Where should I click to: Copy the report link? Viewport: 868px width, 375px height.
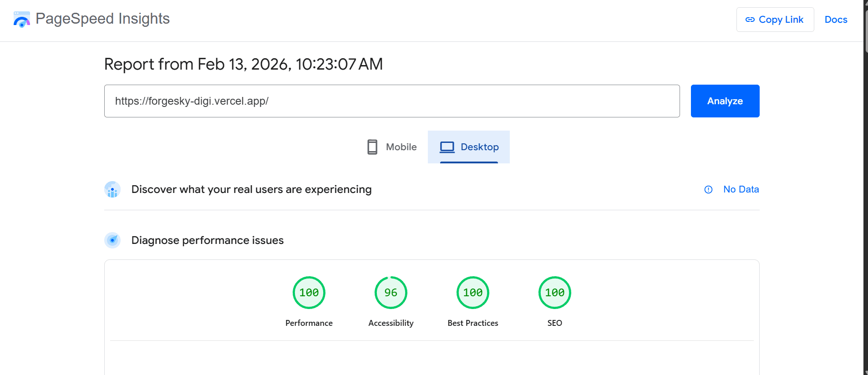(775, 20)
